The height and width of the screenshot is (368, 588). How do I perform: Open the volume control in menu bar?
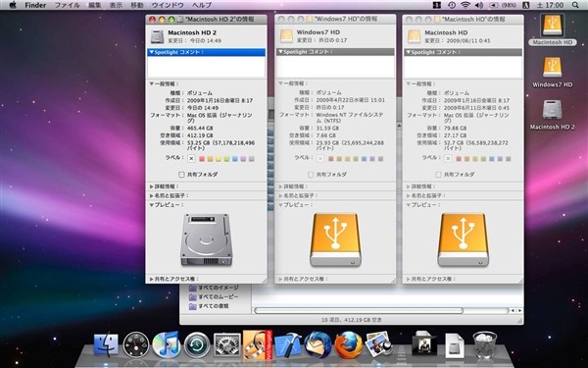point(479,5)
